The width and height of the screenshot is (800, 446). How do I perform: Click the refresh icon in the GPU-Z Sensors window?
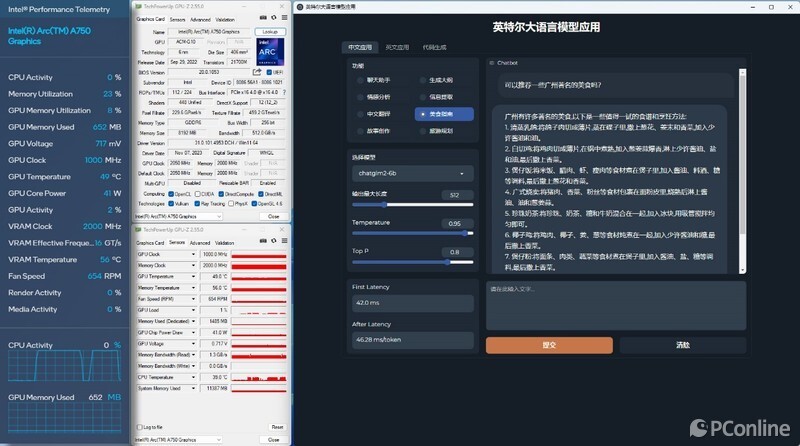(x=274, y=241)
